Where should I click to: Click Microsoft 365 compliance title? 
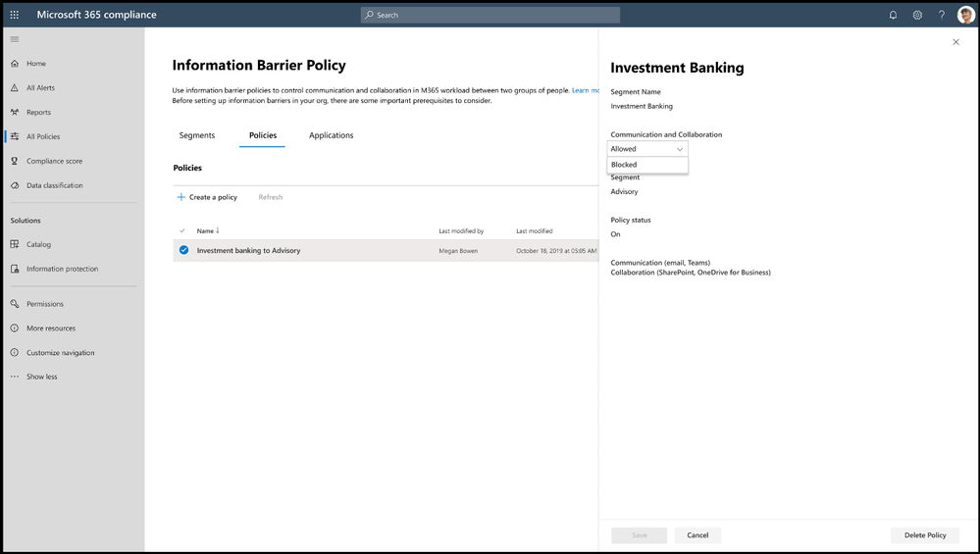(x=97, y=15)
